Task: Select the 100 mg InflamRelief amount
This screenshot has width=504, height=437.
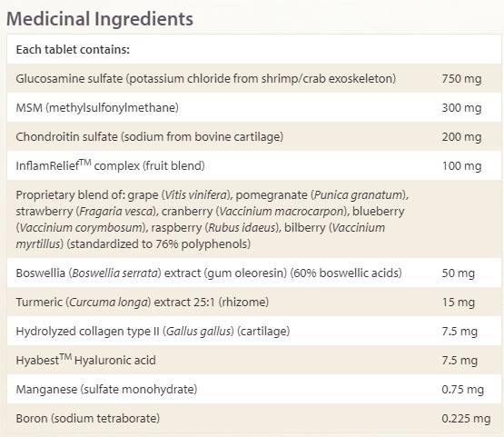Action: 461,166
